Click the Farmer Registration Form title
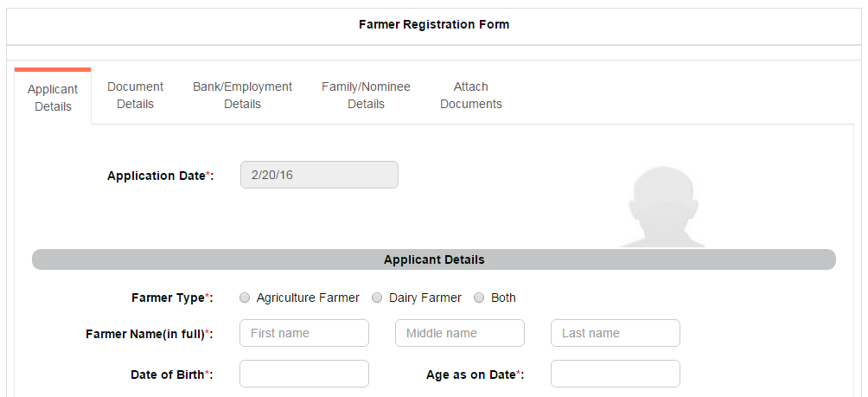Image resolution: width=868 pixels, height=397 pixels. tap(434, 24)
